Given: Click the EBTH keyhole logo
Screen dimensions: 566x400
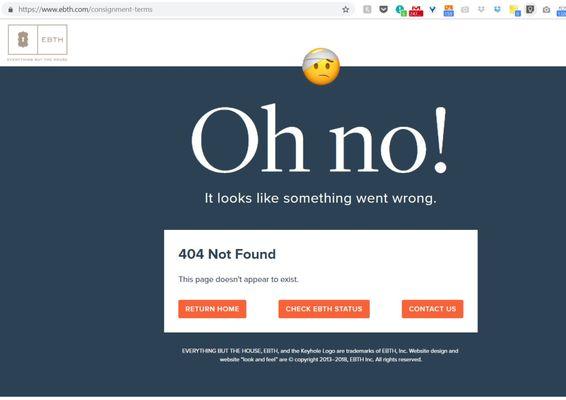Looking at the screenshot, I should (x=38, y=40).
